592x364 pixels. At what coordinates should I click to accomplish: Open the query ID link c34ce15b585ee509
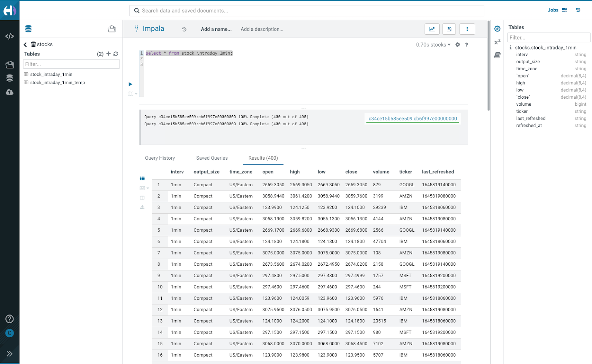(412, 118)
